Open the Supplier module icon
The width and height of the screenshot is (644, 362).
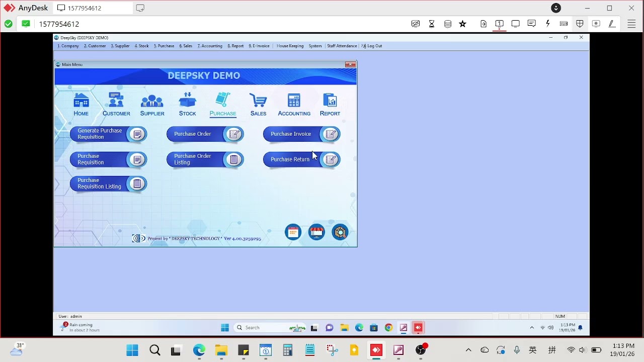tap(152, 105)
